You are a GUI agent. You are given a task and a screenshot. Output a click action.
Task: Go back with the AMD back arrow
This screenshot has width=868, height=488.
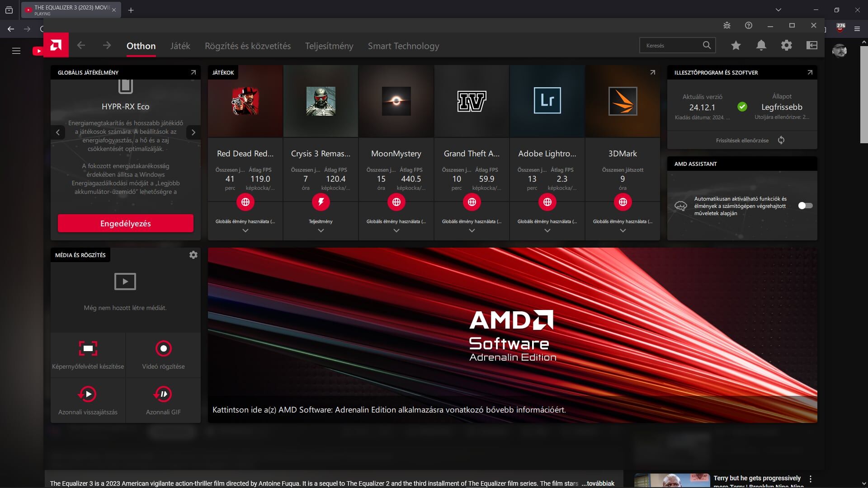pyautogui.click(x=81, y=45)
